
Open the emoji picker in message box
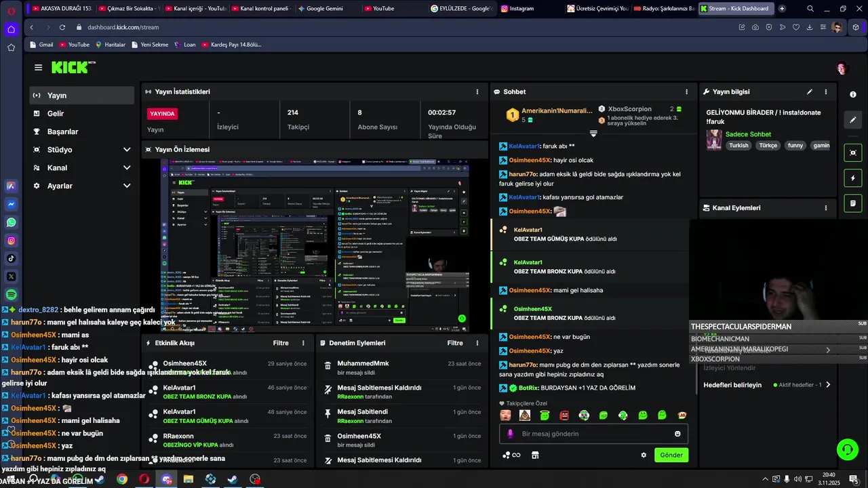tap(677, 434)
